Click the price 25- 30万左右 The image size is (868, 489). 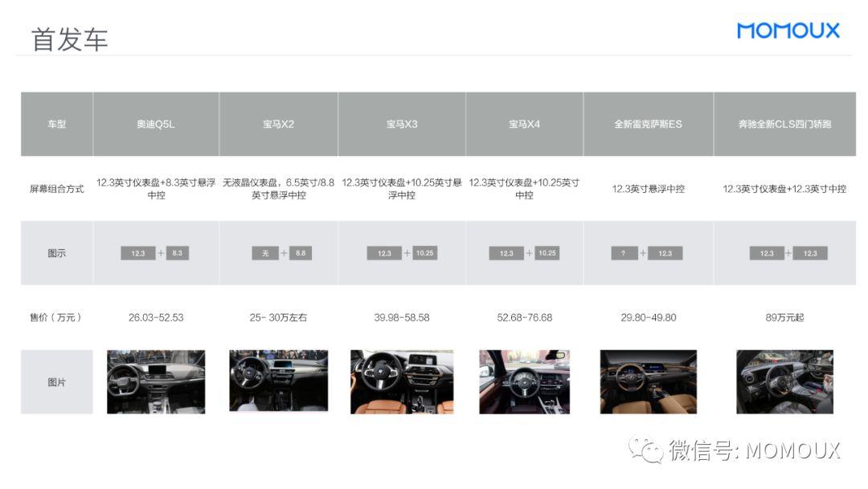click(x=278, y=318)
